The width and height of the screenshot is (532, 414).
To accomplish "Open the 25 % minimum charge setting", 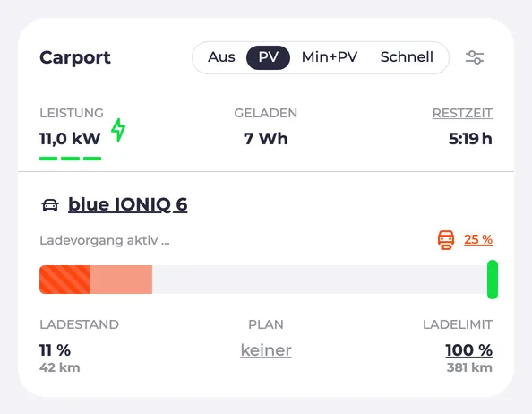I will [478, 239].
